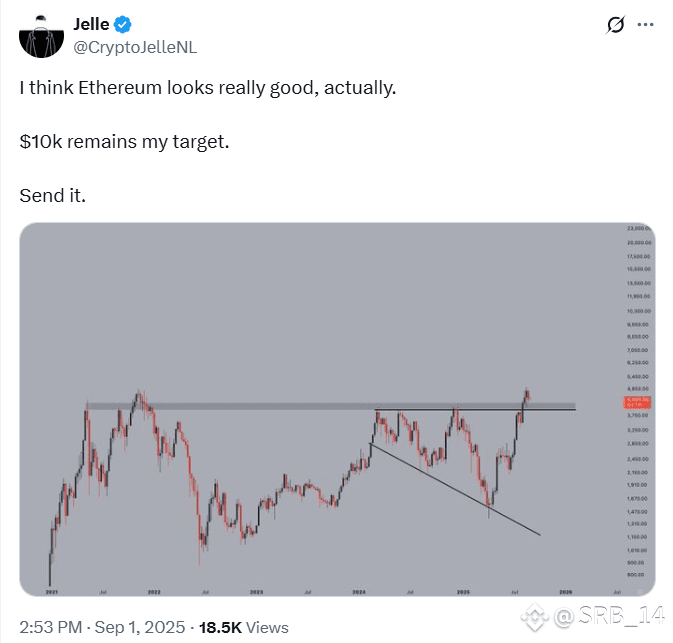Open the 2:53 PM timestamp link
This screenshot has width=673, height=643.
pyautogui.click(x=51, y=627)
